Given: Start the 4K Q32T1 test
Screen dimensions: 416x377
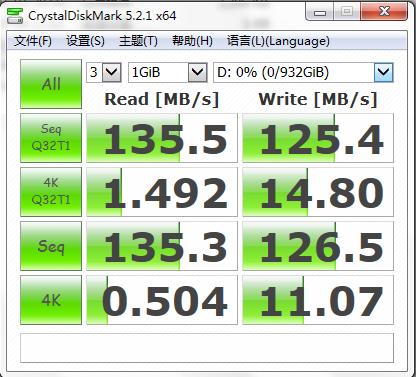Looking at the screenshot, I should tap(51, 192).
